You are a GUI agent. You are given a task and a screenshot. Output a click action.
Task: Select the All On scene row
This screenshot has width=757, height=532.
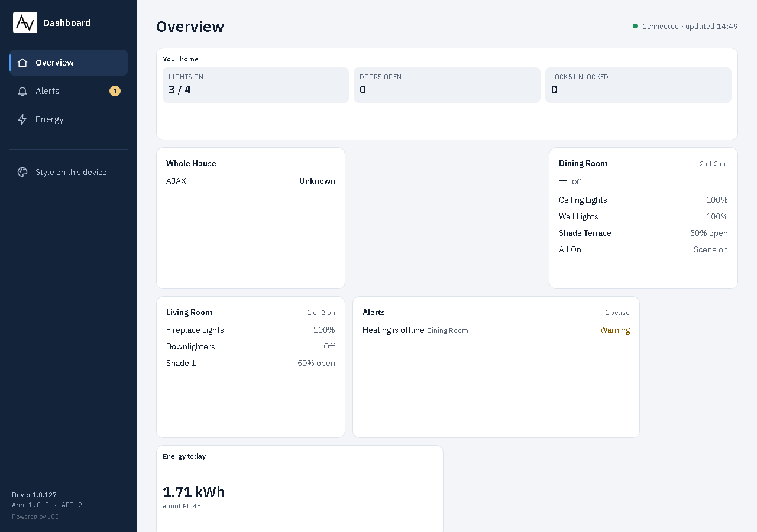point(643,249)
